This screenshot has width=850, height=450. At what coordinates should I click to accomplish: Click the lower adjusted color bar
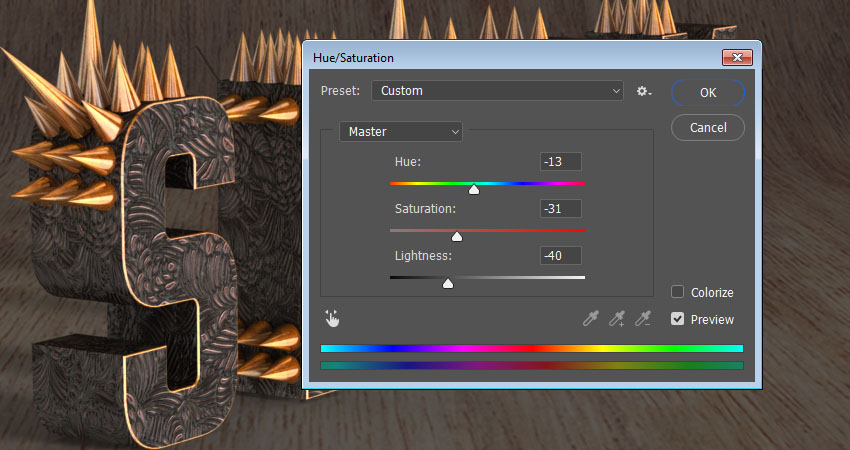click(532, 365)
